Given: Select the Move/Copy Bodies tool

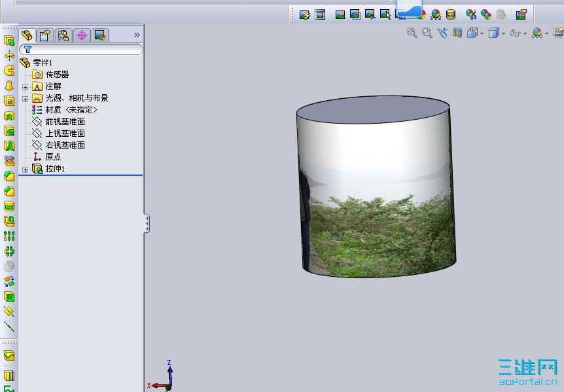Looking at the screenshot, I should pyautogui.click(x=9, y=281).
